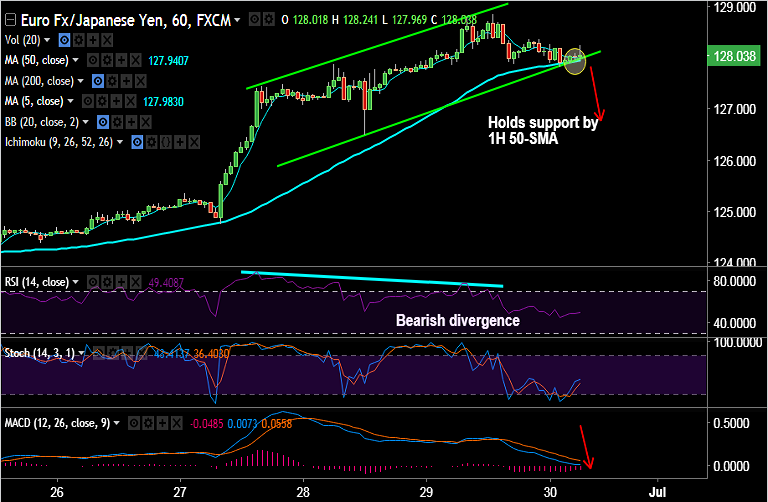Toggle visibility eye for Vol (20)

64,40
